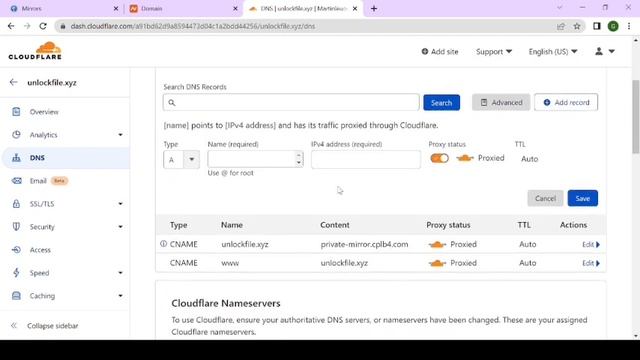The image size is (640, 360).
Task: Expand the Security submenu arrow
Action: point(120,227)
